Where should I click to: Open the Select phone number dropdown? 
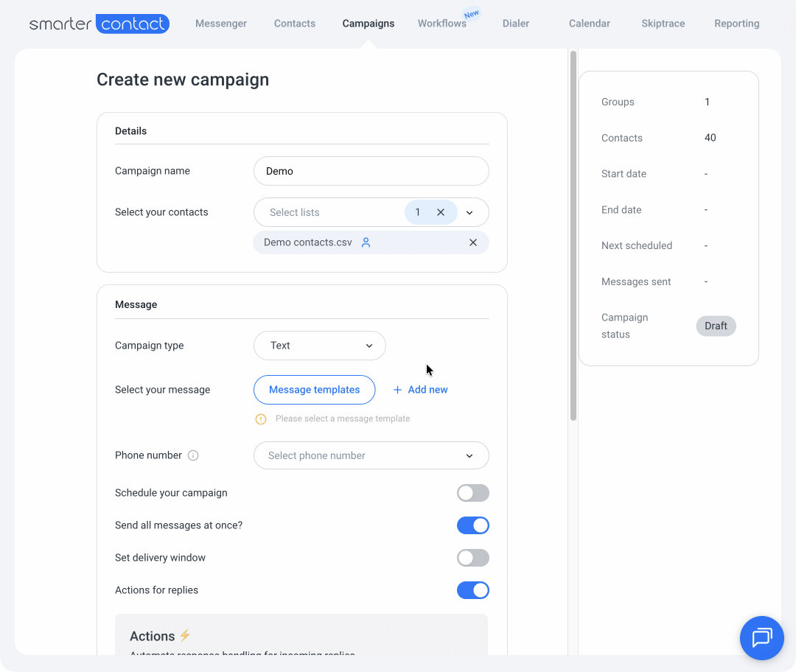[x=371, y=455]
